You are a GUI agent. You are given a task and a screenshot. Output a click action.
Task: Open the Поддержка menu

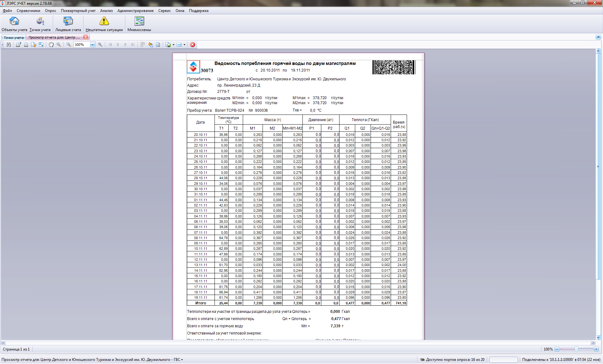199,11
